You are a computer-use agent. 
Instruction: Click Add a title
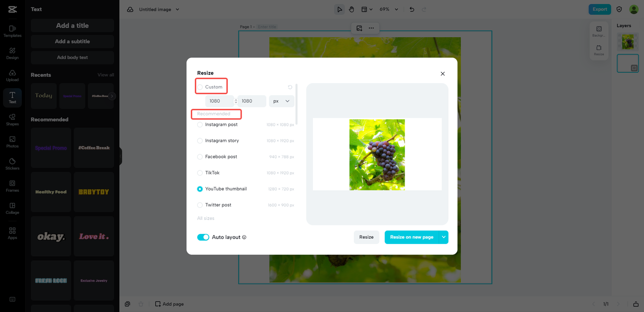pos(72,26)
